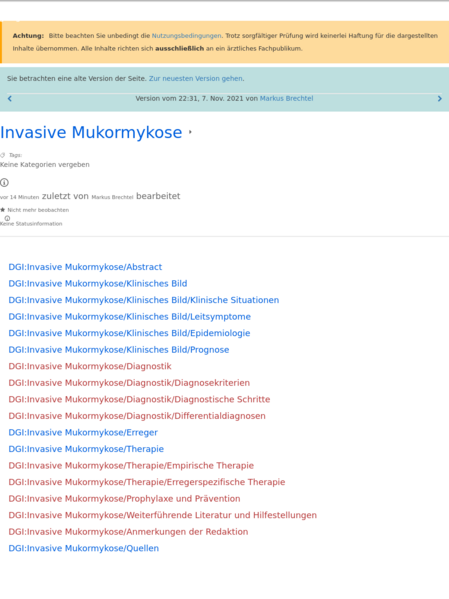This screenshot has width=449, height=599.
Task: Expand the arrow next to Invasive Mukormykose title
Action: click(x=190, y=132)
